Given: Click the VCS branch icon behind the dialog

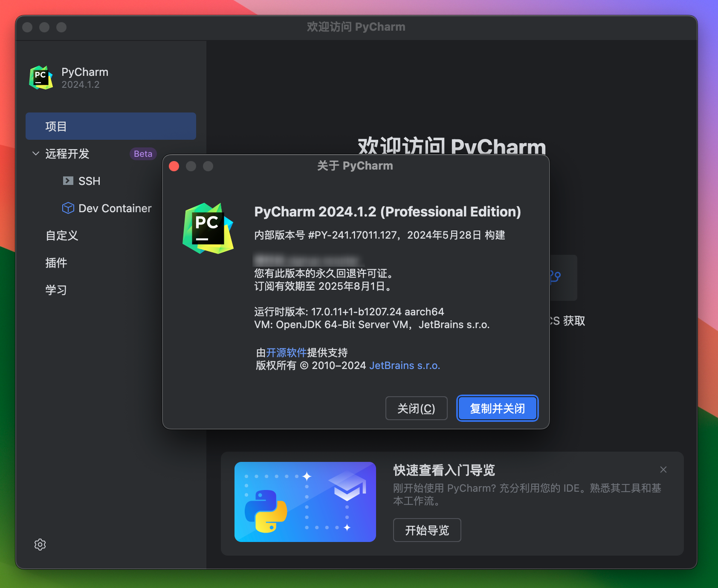Looking at the screenshot, I should point(555,276).
